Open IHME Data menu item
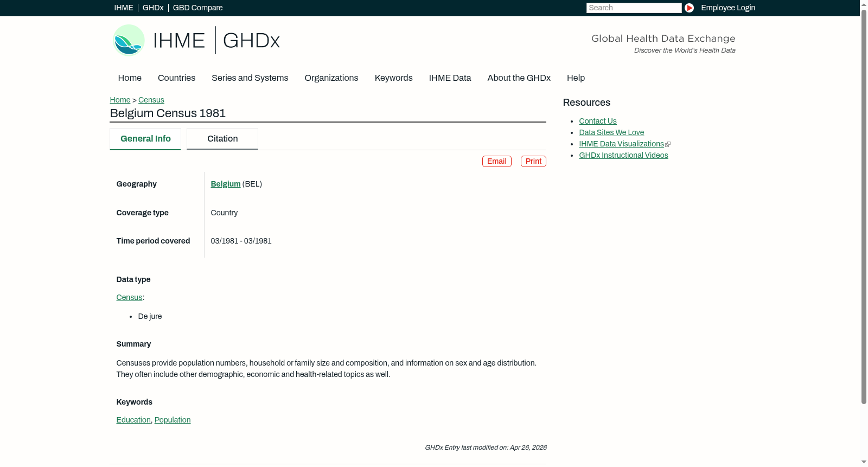Image resolution: width=868 pixels, height=467 pixels. (450, 78)
